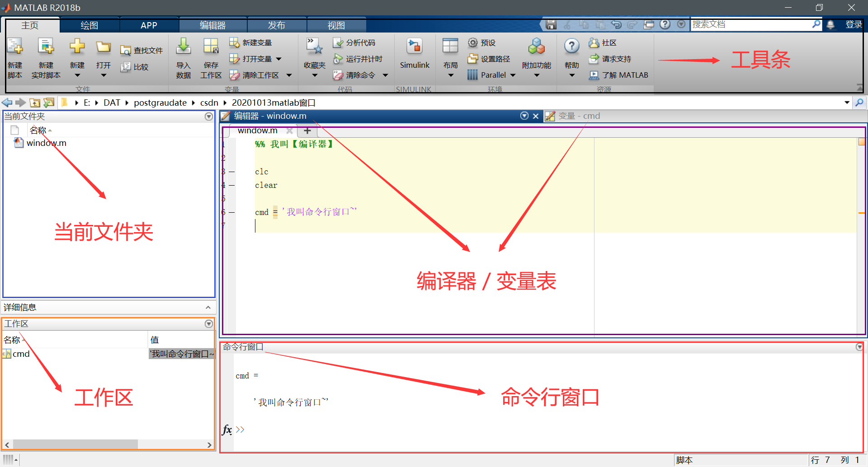This screenshot has height=467, width=868.
Task: Click the 附加功能 (Add-Ons) icon
Action: click(536, 52)
